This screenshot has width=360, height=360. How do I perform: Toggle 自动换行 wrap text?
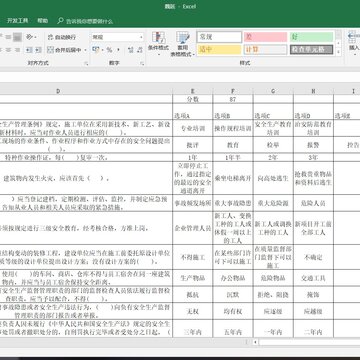tap(62, 37)
